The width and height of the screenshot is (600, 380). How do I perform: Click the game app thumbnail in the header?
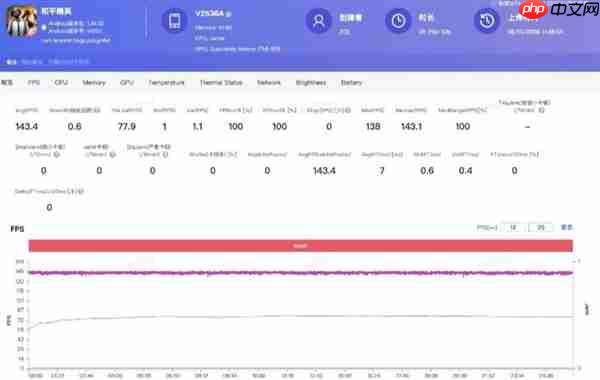[22, 21]
